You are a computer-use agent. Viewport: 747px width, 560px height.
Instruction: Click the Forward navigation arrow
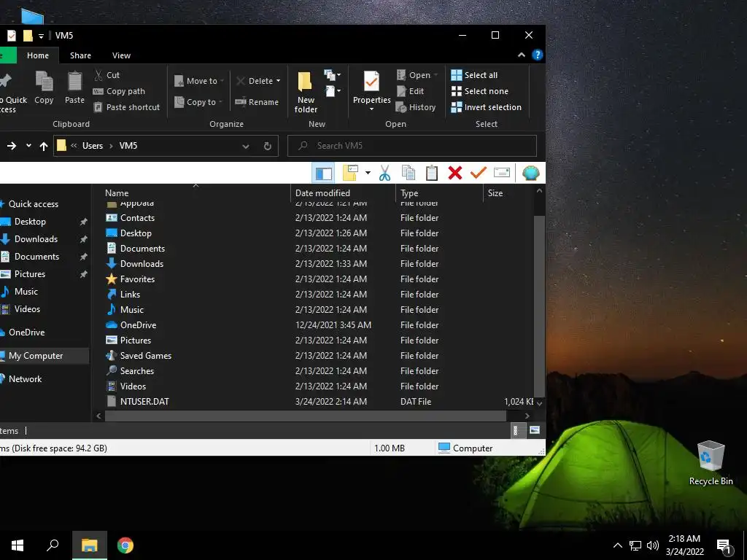click(x=12, y=146)
